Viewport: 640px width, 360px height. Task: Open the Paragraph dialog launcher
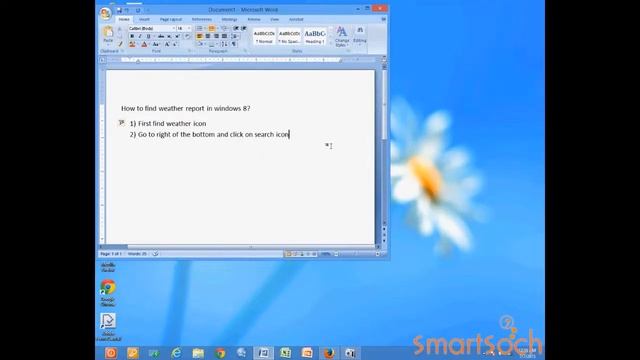pyautogui.click(x=245, y=51)
